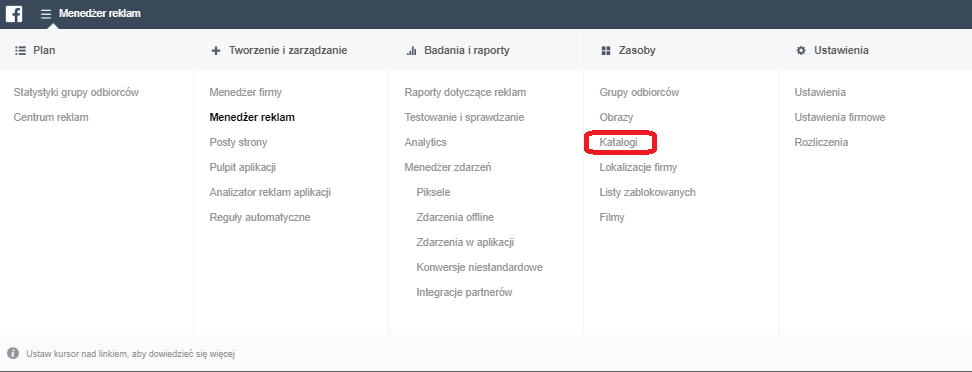Open Filmy in Zasoby
This screenshot has height=372, width=972.
point(612,218)
